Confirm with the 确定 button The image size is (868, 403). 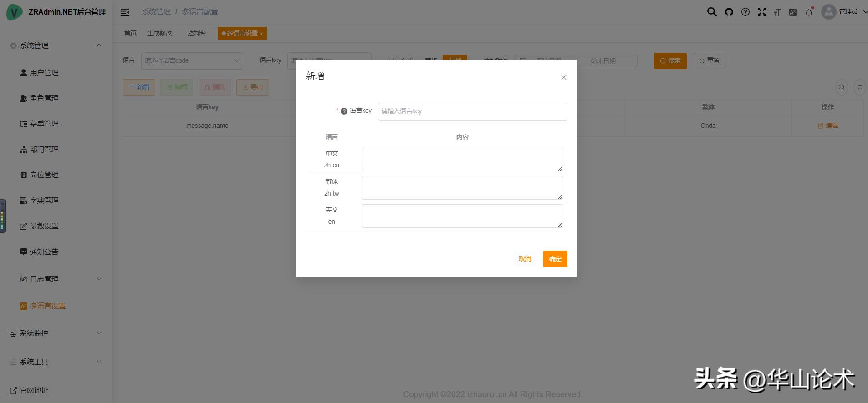click(555, 259)
